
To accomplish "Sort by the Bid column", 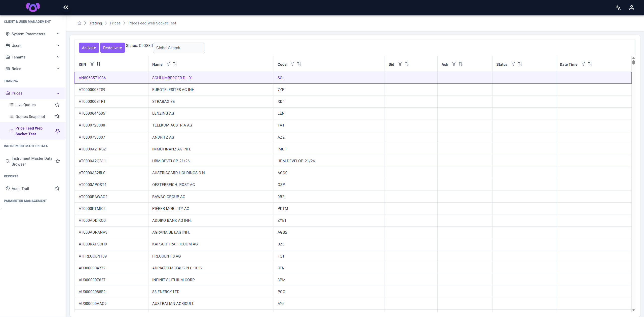I will [x=407, y=64].
